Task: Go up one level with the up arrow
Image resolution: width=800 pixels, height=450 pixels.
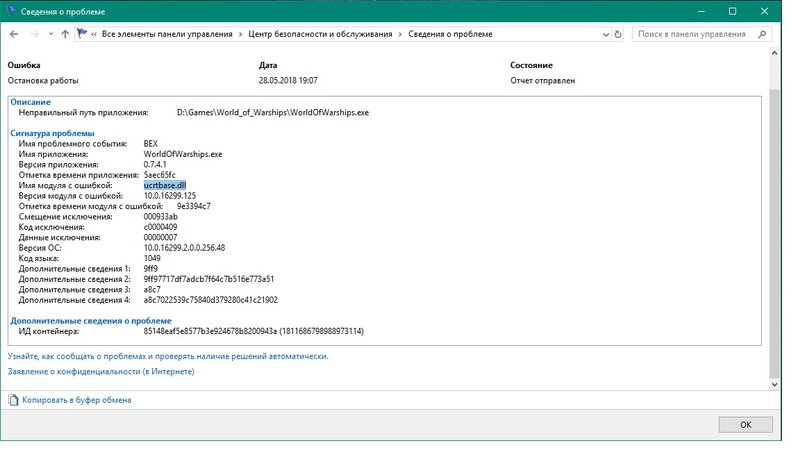Action: click(x=65, y=34)
